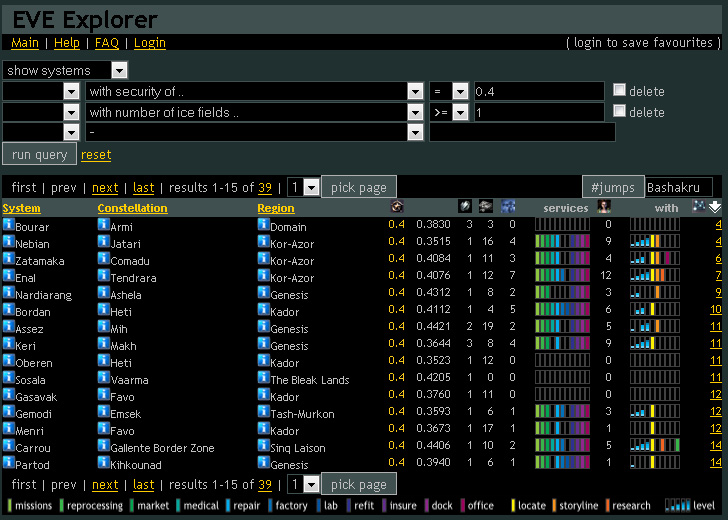Sort results by Region column
Viewport: 728px width, 520px height.
point(276,208)
